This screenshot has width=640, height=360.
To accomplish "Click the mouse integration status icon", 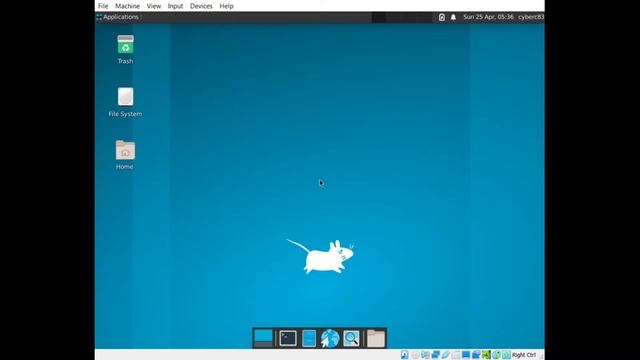I will pyautogui.click(x=496, y=355).
